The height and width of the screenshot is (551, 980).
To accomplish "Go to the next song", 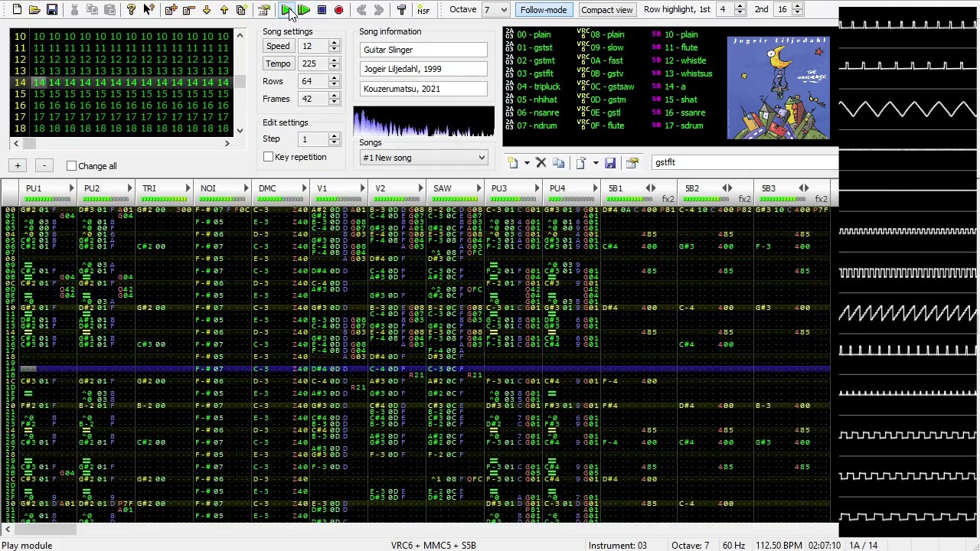I will pyautogui.click(x=379, y=10).
